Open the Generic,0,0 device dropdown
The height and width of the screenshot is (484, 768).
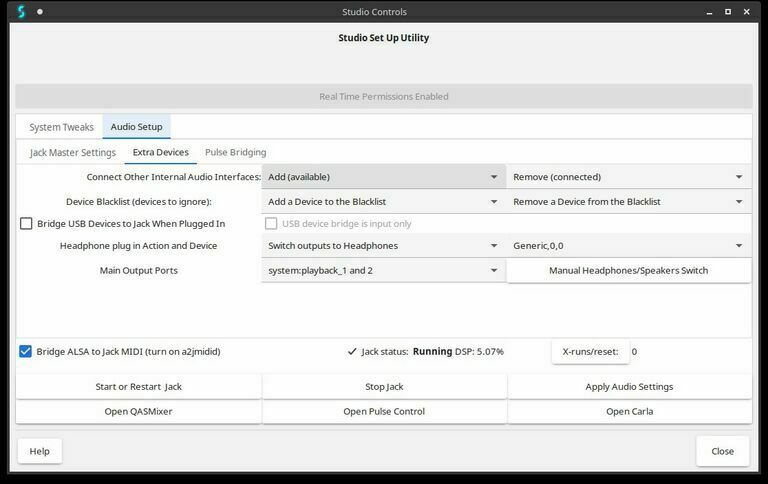click(x=628, y=245)
